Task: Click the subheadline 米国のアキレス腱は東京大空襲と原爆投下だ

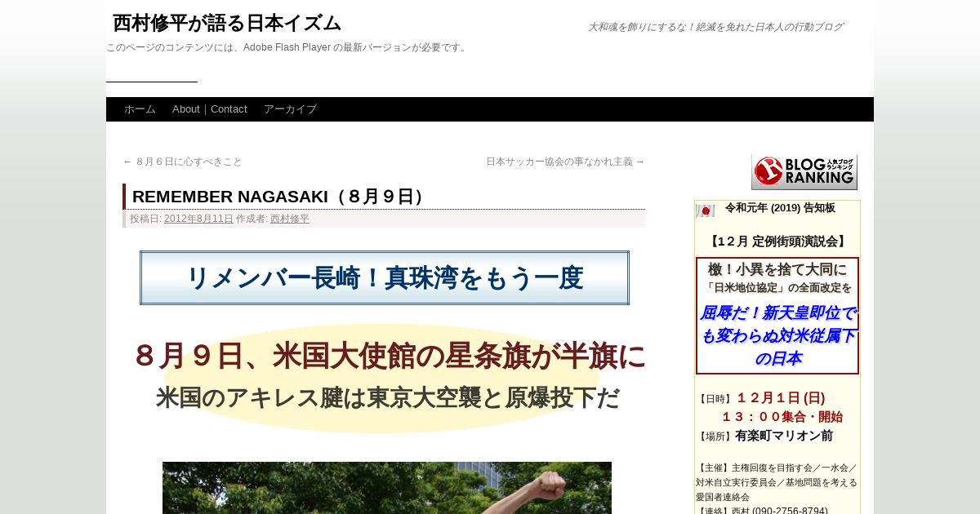Action: click(x=387, y=397)
